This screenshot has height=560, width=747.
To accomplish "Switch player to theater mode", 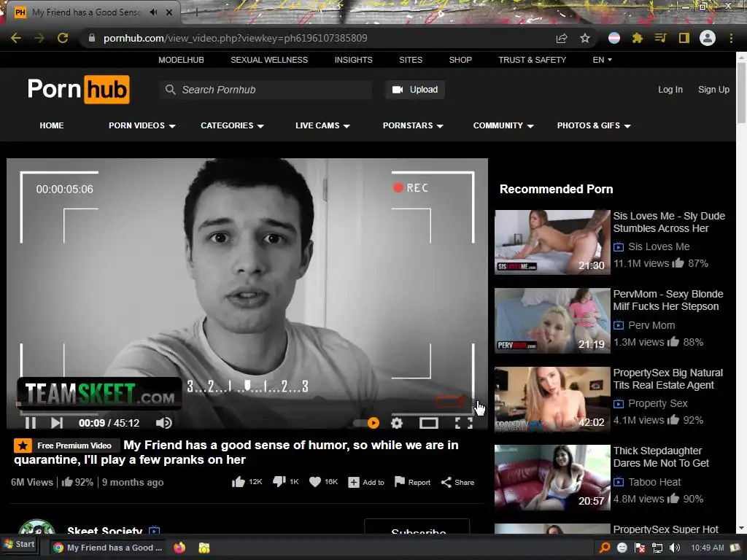I will pyautogui.click(x=428, y=423).
